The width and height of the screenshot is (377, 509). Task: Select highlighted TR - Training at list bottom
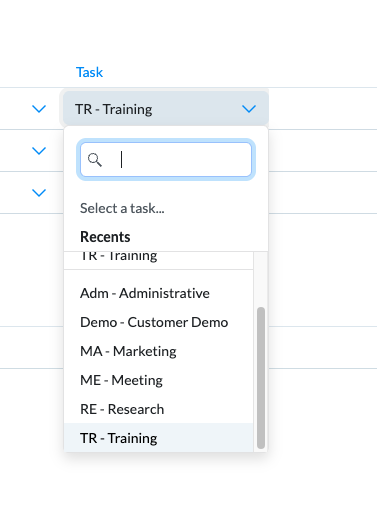point(159,438)
